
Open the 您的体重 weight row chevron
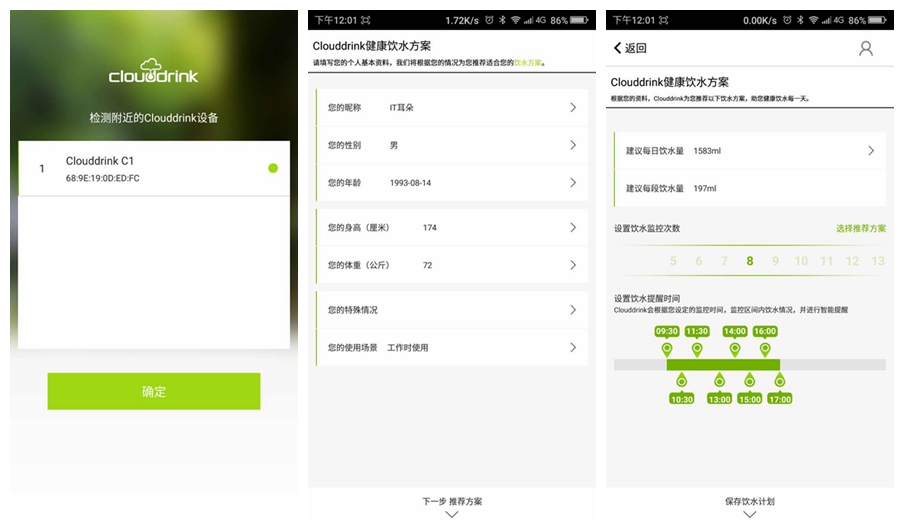click(573, 265)
